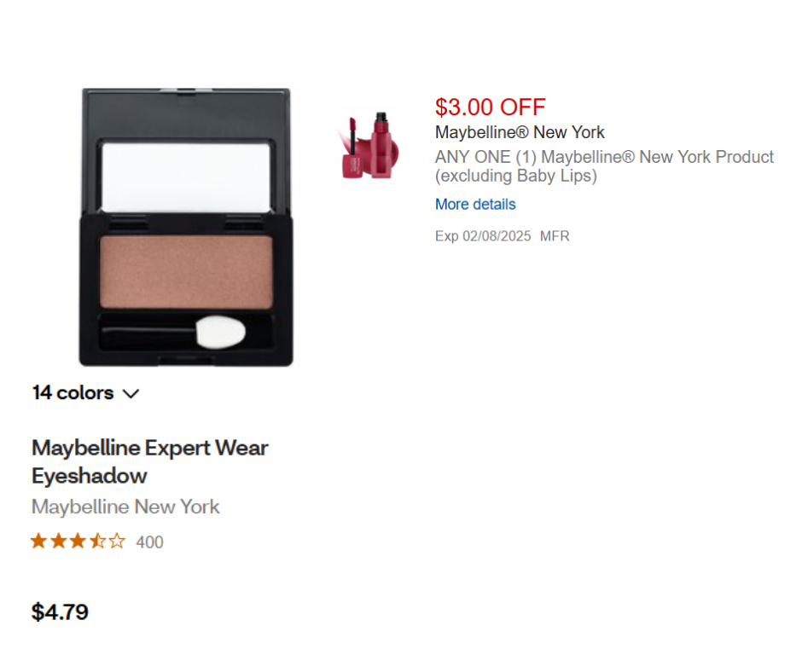Click the star rating icons

point(78,542)
